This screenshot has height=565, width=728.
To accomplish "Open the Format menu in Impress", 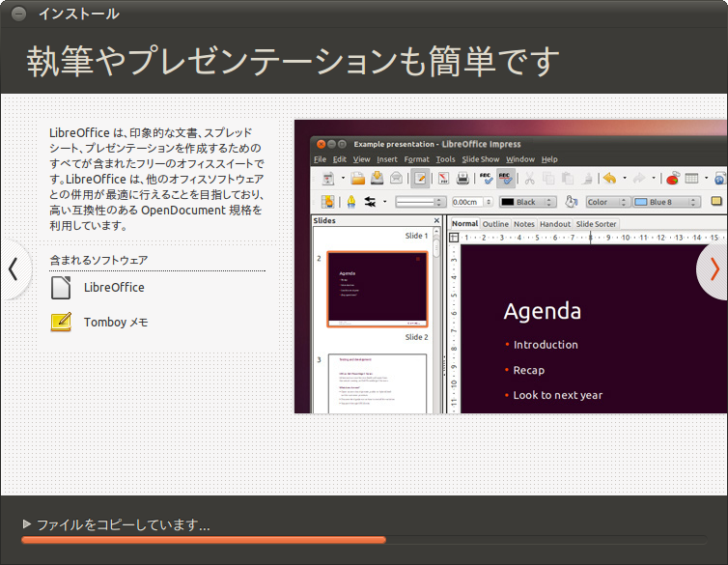I will pyautogui.click(x=416, y=159).
